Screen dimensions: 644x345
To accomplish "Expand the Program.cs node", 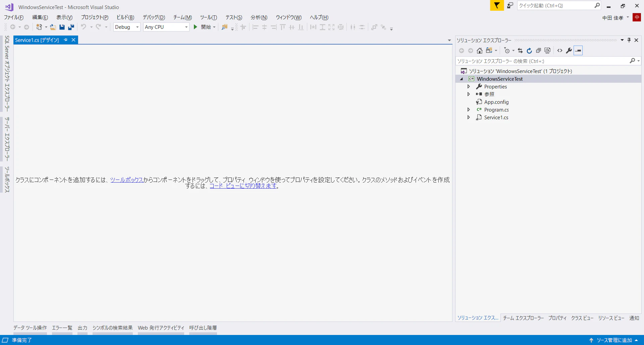I will pos(469,110).
